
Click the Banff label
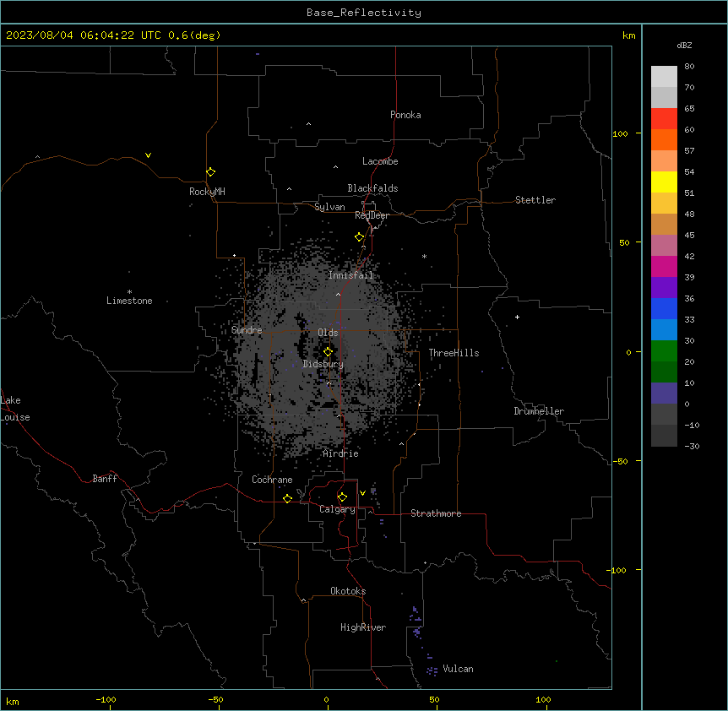coord(105,479)
